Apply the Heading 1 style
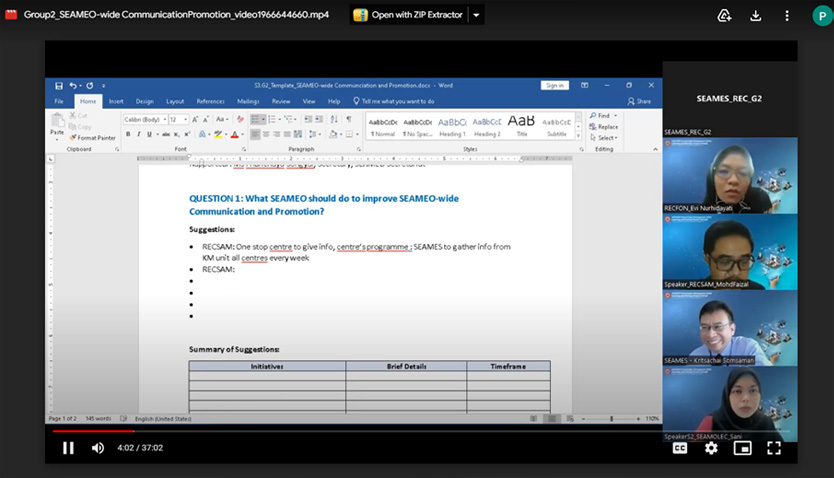The height and width of the screenshot is (478, 834). 453,127
